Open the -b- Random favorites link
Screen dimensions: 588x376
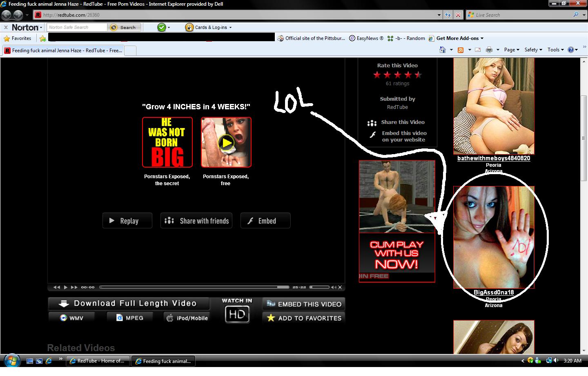[406, 38]
